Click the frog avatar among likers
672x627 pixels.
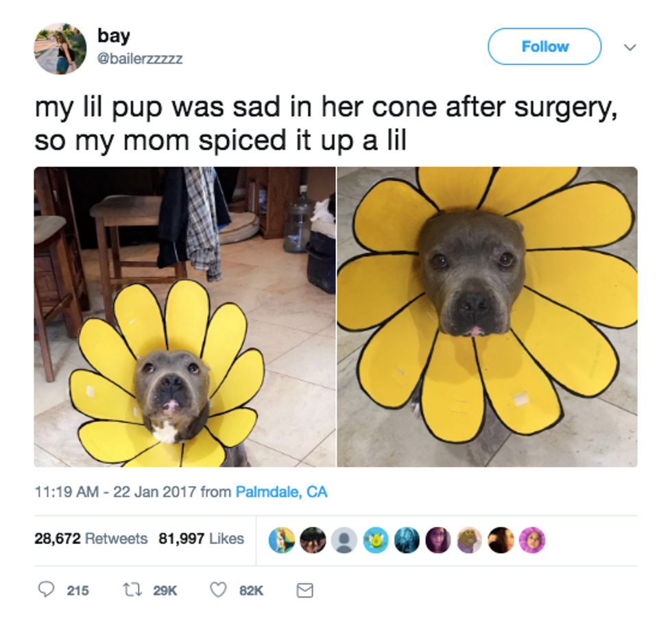469,540
